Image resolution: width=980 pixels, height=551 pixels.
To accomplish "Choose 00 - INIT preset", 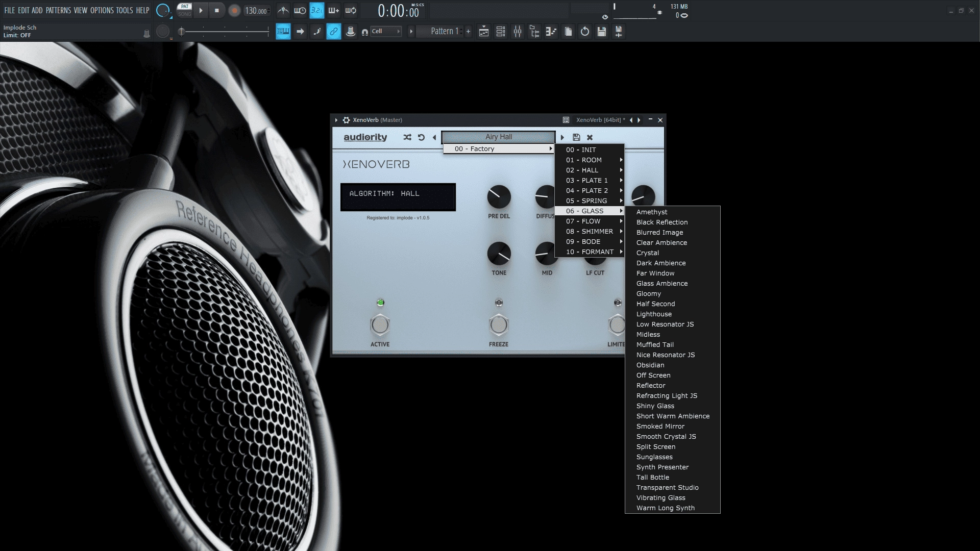I will point(590,150).
